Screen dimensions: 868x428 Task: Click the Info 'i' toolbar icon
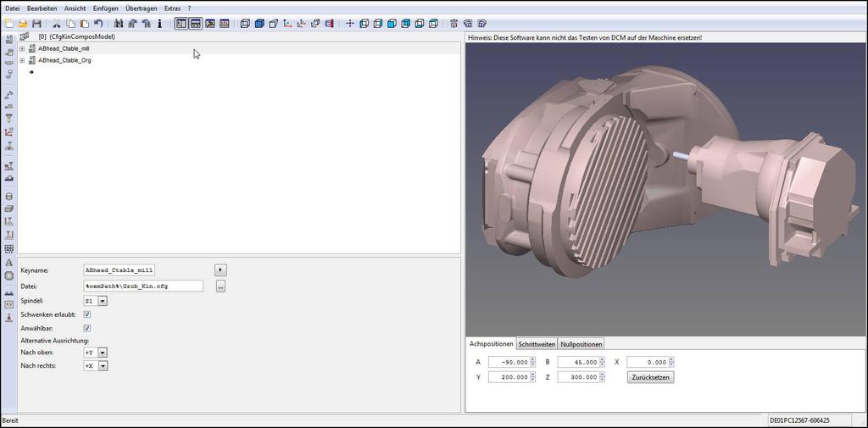[159, 24]
